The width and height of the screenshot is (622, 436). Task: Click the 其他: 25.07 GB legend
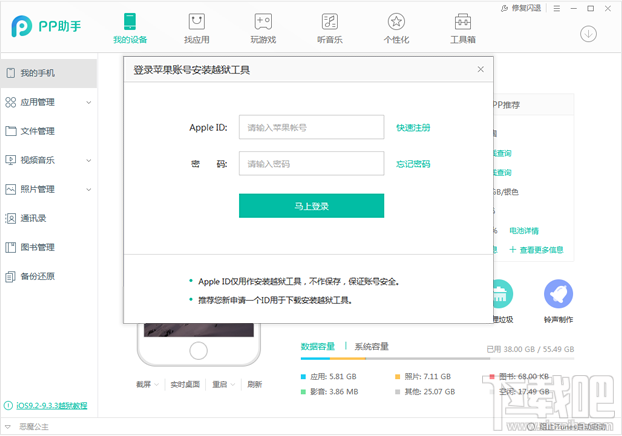pyautogui.click(x=425, y=392)
